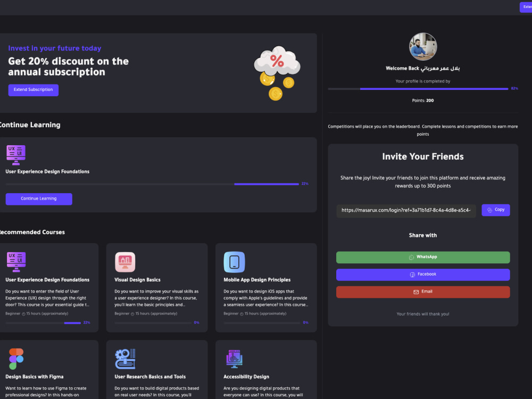Share the invite via WhatsApp
The height and width of the screenshot is (399, 532).
point(423,257)
